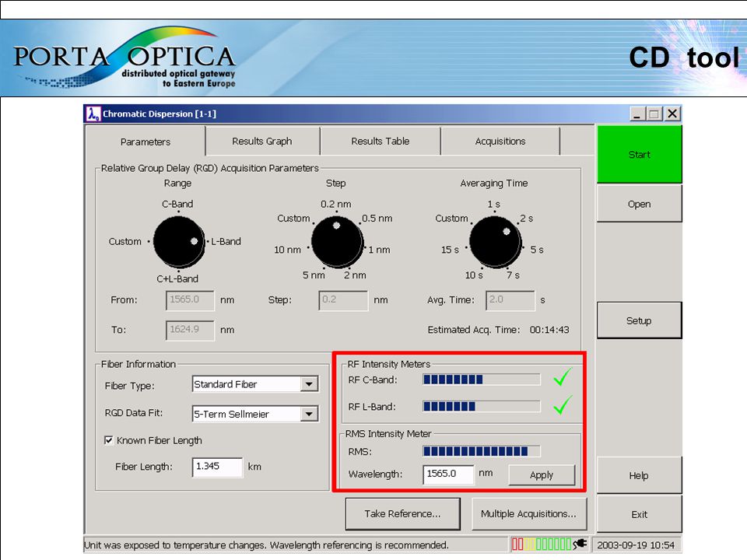This screenshot has width=747, height=560.
Task: Set Step knob to 0.2 nm
Action: (x=336, y=204)
